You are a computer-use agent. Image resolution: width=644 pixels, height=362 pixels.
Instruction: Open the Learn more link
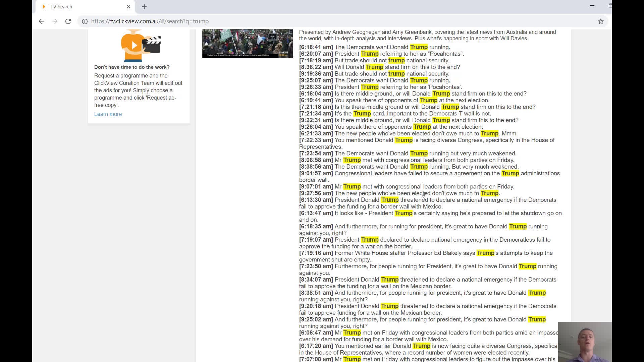click(x=108, y=114)
